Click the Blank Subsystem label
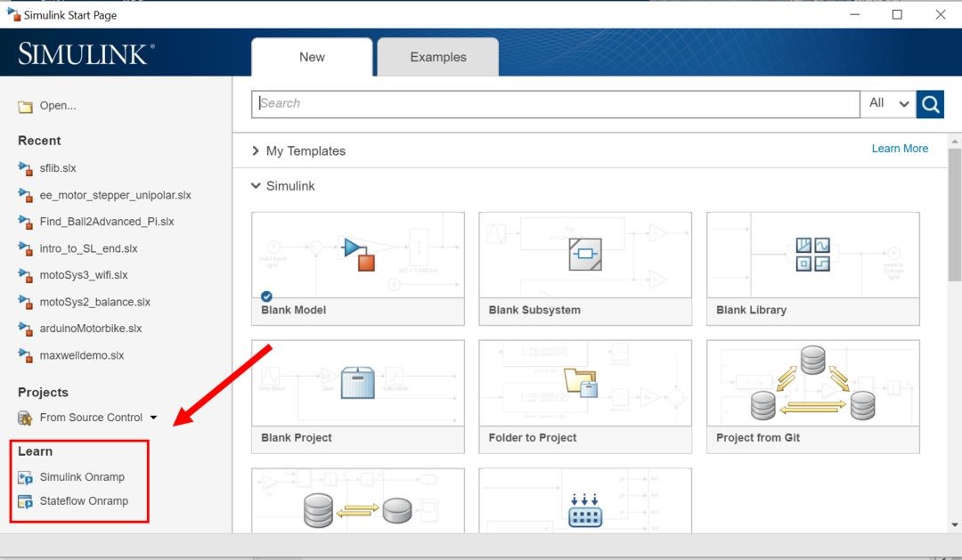The width and height of the screenshot is (962, 560). [534, 310]
